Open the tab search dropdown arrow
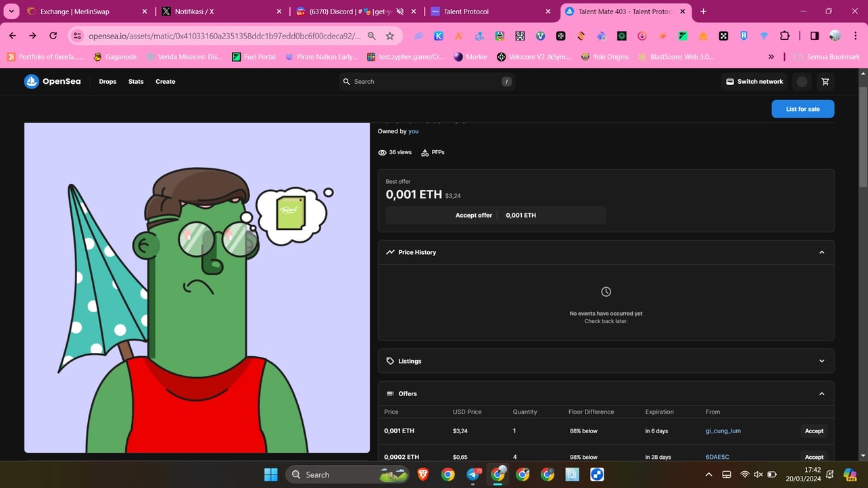This screenshot has width=868, height=488. point(11,11)
